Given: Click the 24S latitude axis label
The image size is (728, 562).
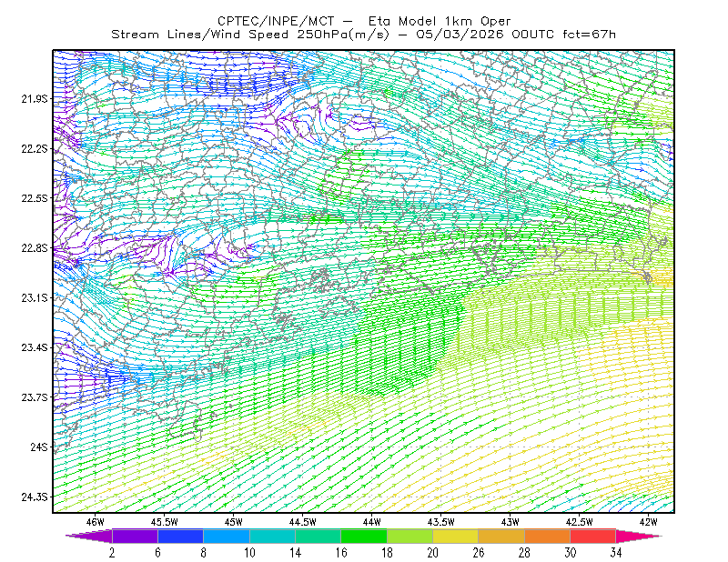Looking at the screenshot, I should point(39,447).
